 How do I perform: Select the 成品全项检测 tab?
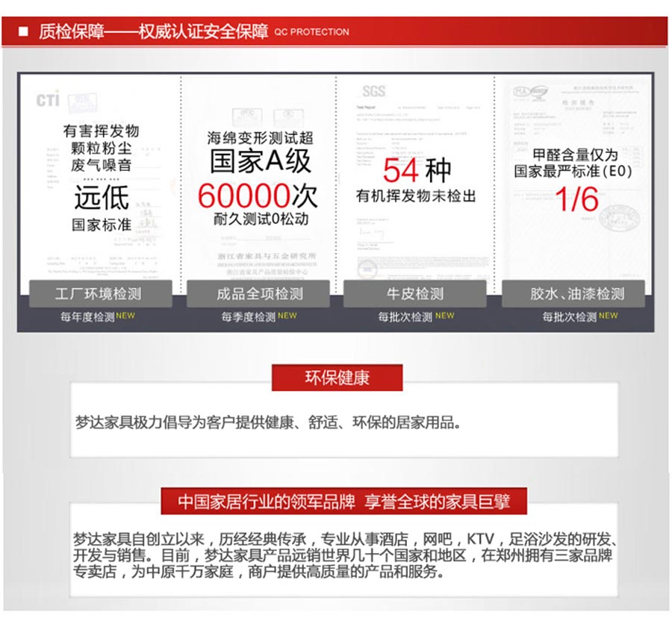[258, 293]
